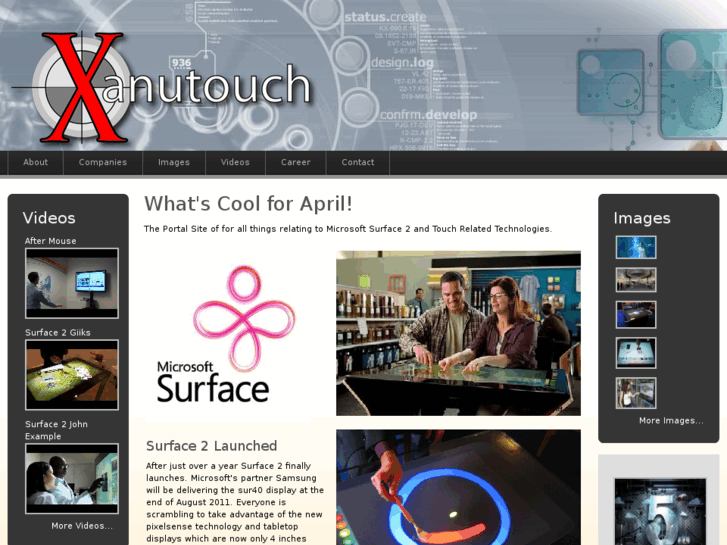727x545 pixels.
Task: Click the Xanutouch logo
Action: tap(162, 87)
